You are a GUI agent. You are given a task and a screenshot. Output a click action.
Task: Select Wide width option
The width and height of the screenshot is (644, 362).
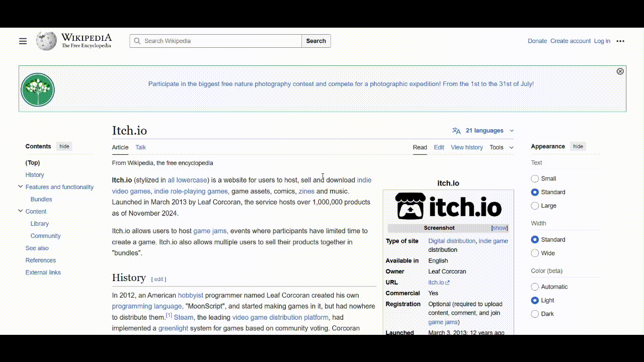[x=535, y=253]
